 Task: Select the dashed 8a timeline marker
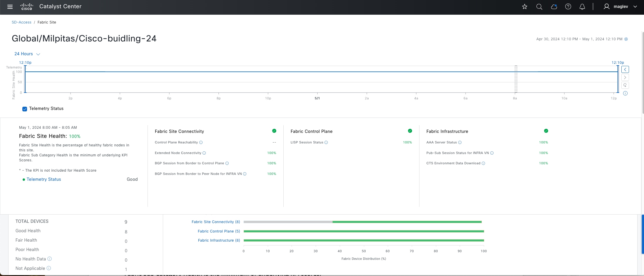(516, 79)
